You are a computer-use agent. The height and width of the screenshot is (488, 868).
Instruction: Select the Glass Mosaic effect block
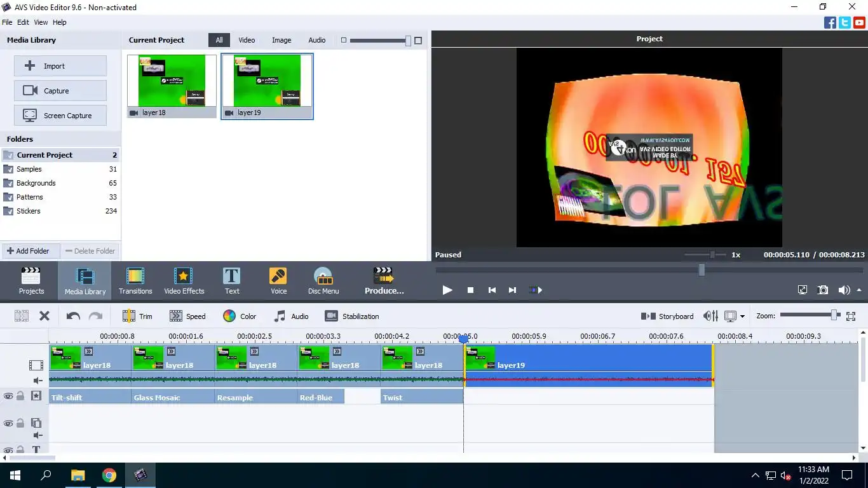[x=173, y=397]
